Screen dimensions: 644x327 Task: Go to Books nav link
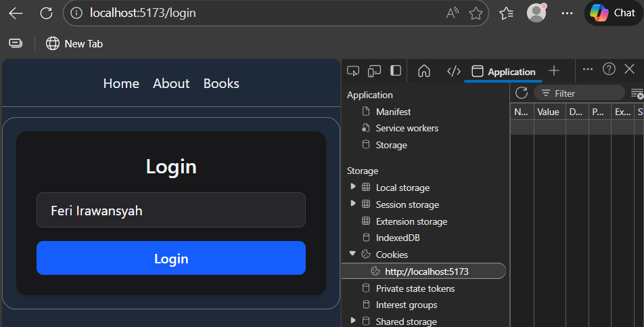pyautogui.click(x=221, y=83)
